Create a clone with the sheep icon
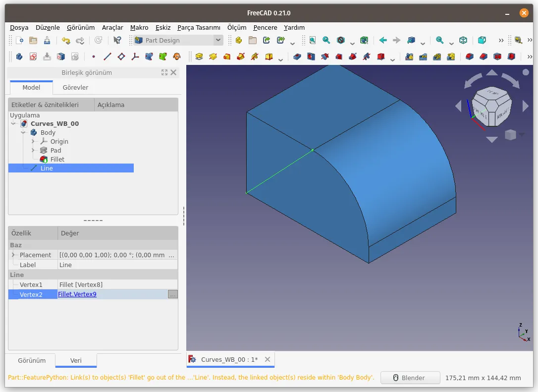 [177, 56]
